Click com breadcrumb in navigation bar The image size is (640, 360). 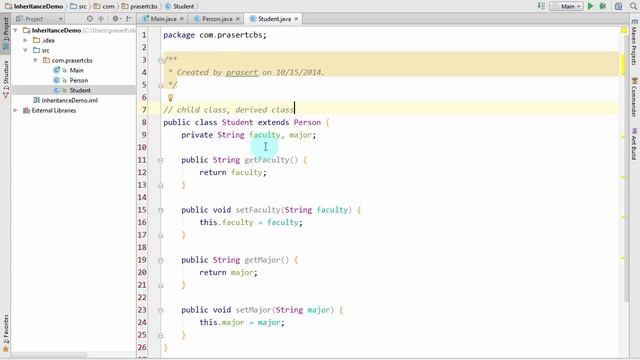pos(104,6)
